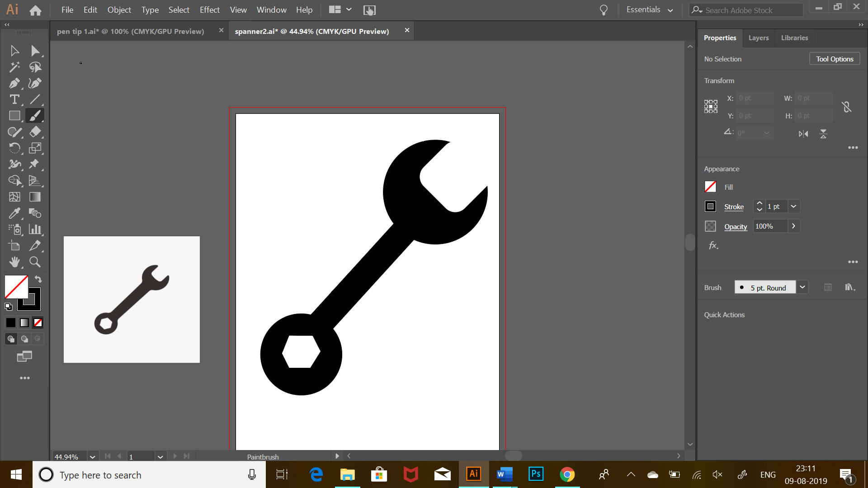This screenshot has height=488, width=868.
Task: Select the Gradient tool
Action: [x=35, y=197]
